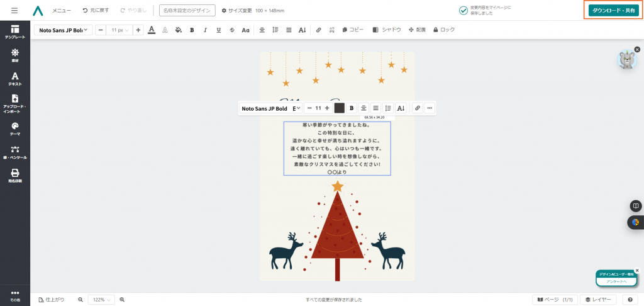
Task: Click the コピー copy button
Action: [353, 30]
